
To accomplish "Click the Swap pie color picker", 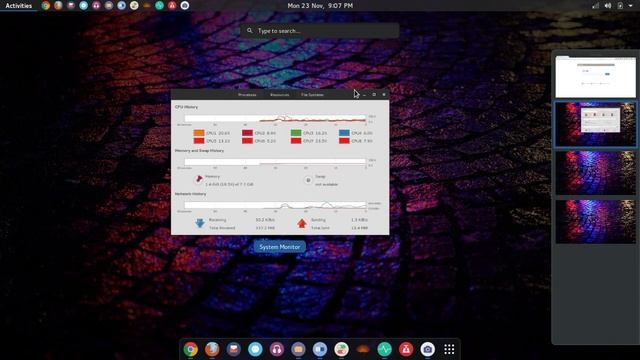I will coord(308,180).
